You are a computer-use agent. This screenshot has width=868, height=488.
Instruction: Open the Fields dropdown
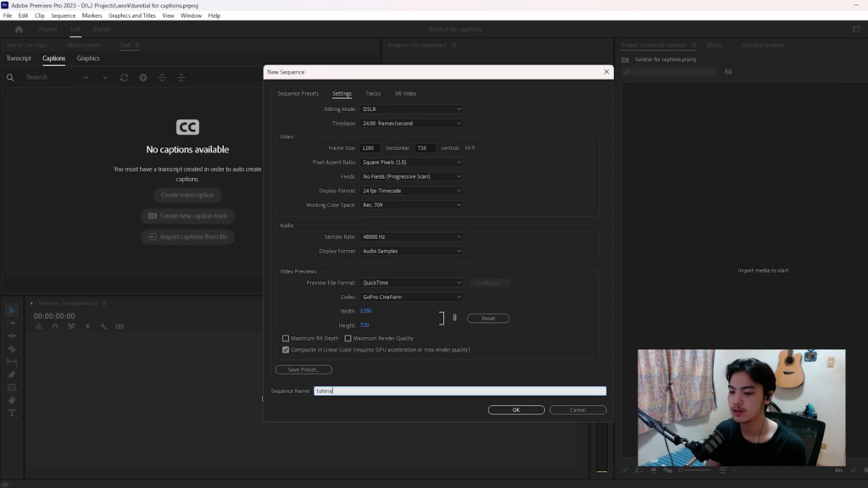(x=411, y=176)
